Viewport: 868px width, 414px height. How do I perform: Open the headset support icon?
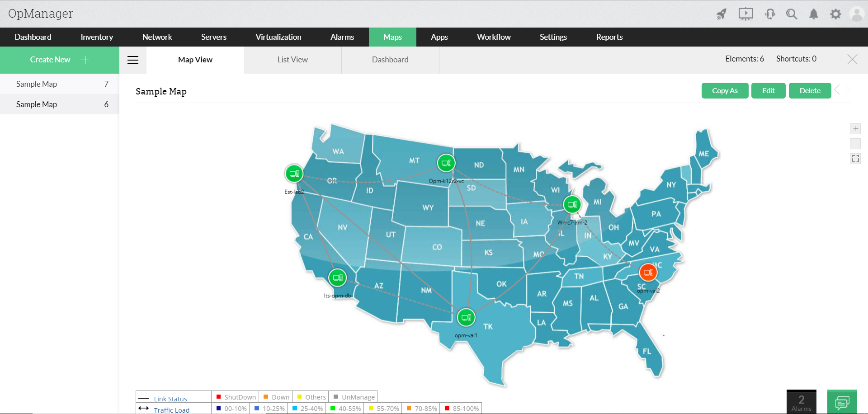(x=770, y=14)
